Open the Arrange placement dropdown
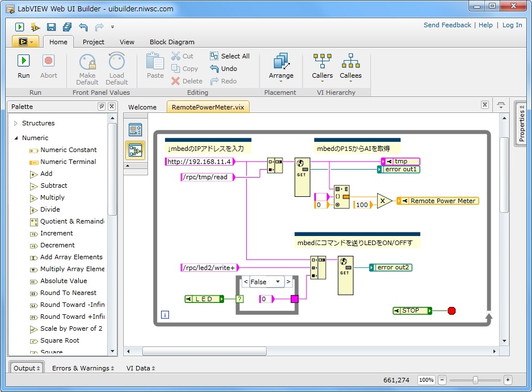 click(x=281, y=68)
